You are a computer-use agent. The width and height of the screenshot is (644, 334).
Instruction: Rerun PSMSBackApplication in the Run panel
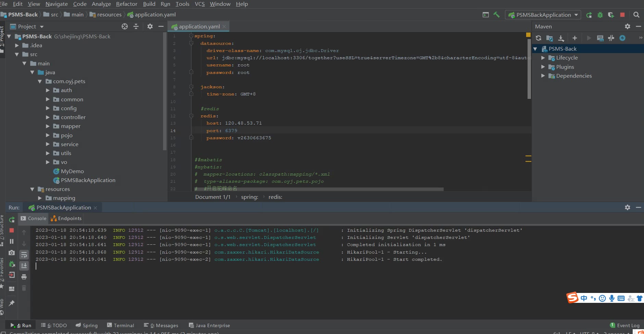coord(12,219)
